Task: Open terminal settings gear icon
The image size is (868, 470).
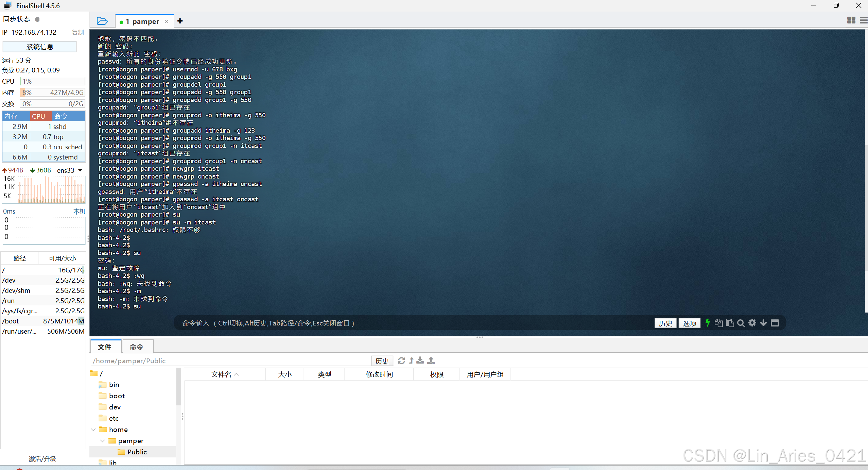Action: [x=752, y=323]
